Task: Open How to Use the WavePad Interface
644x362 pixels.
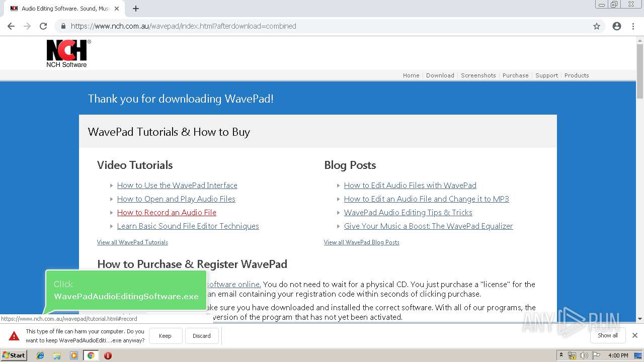Action: [x=177, y=186]
